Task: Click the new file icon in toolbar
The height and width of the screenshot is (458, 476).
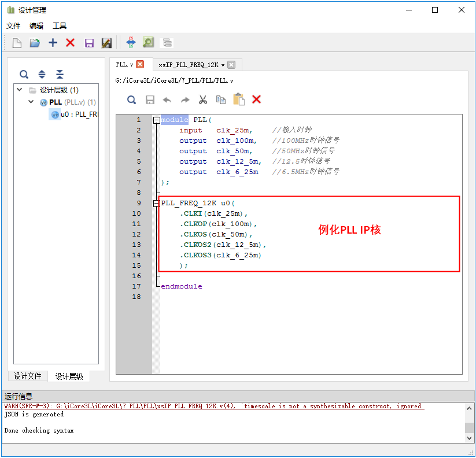Action: coord(17,43)
